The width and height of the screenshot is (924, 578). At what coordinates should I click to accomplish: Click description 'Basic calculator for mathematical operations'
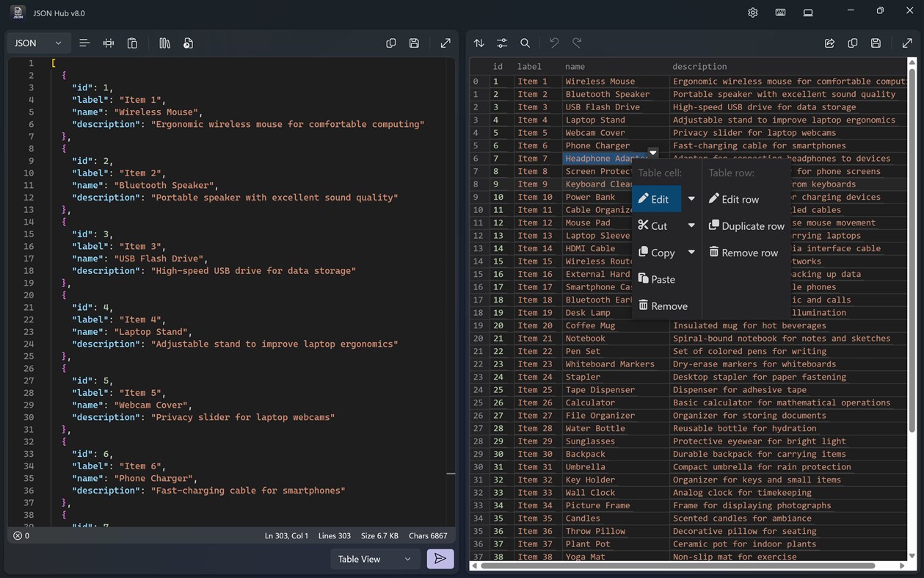[782, 402]
